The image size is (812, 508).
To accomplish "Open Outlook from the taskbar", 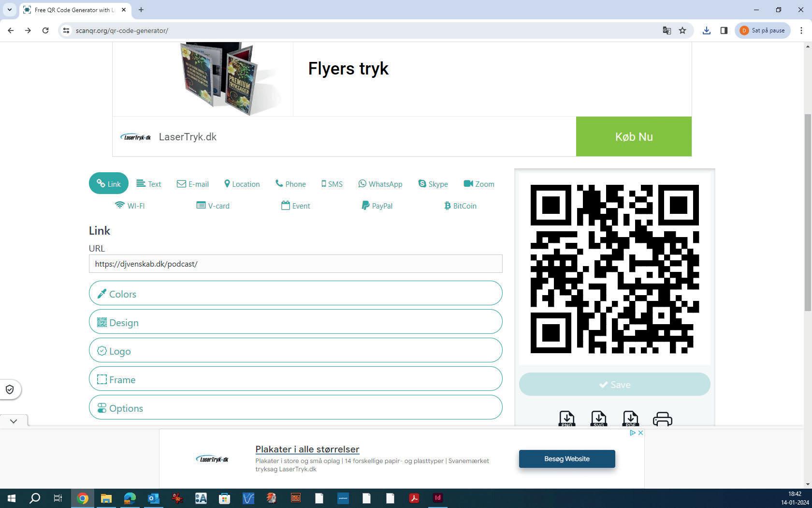I will (x=153, y=498).
